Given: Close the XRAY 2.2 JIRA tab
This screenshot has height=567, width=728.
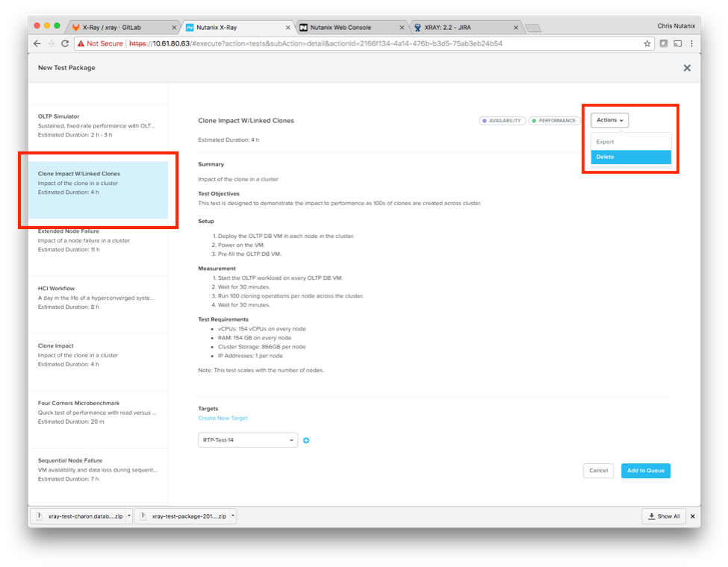Looking at the screenshot, I should (516, 28).
